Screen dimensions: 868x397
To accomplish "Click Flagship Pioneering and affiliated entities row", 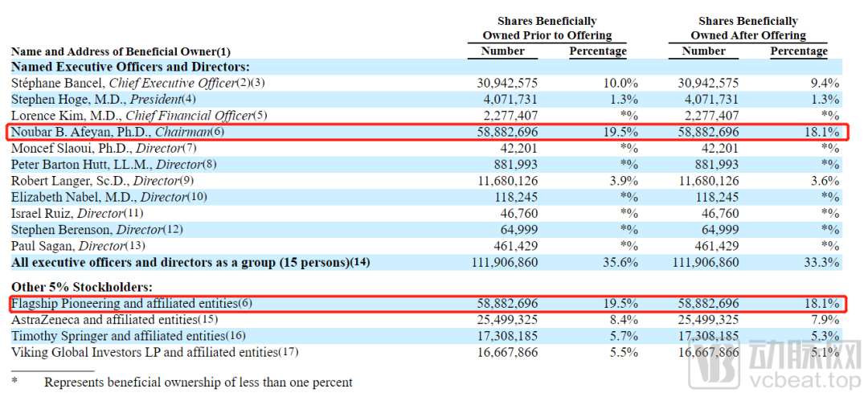I will pos(426,304).
